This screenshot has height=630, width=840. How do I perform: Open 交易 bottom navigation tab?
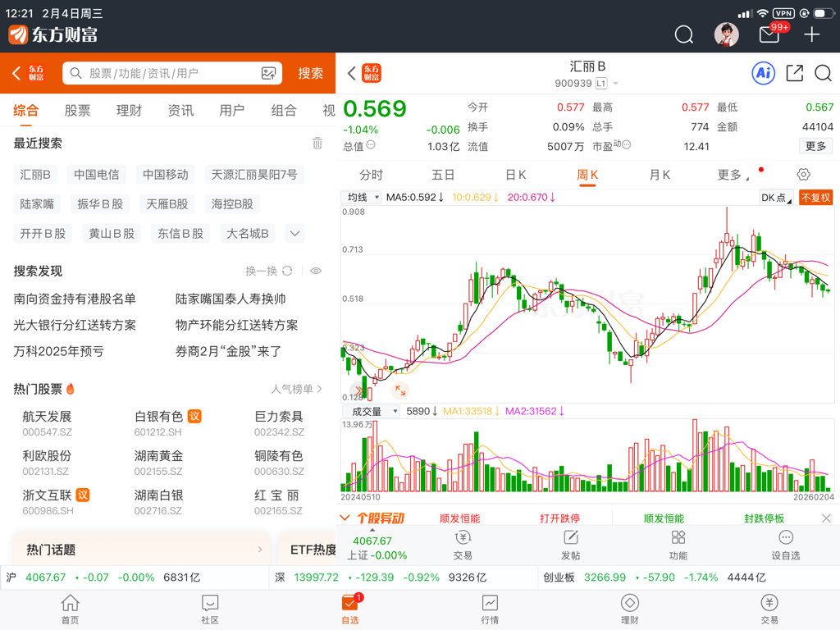(769, 609)
